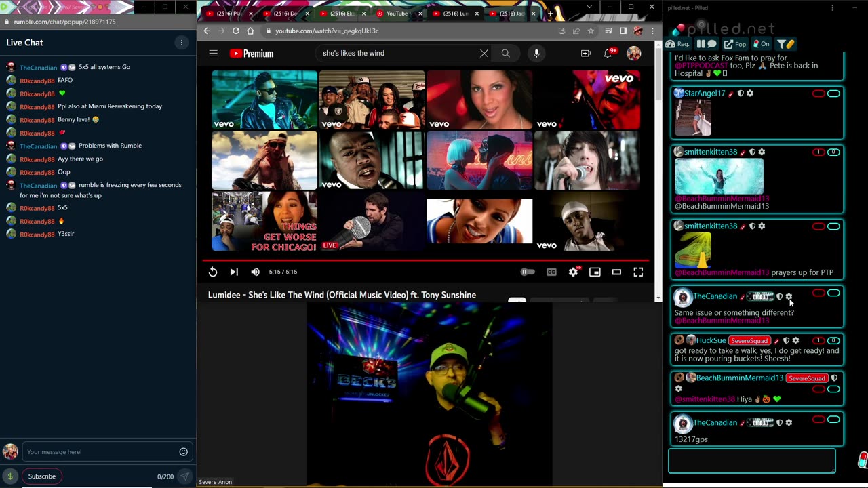This screenshot has height=488, width=868.
Task: Click the Pilled chat message box
Action: (752, 461)
